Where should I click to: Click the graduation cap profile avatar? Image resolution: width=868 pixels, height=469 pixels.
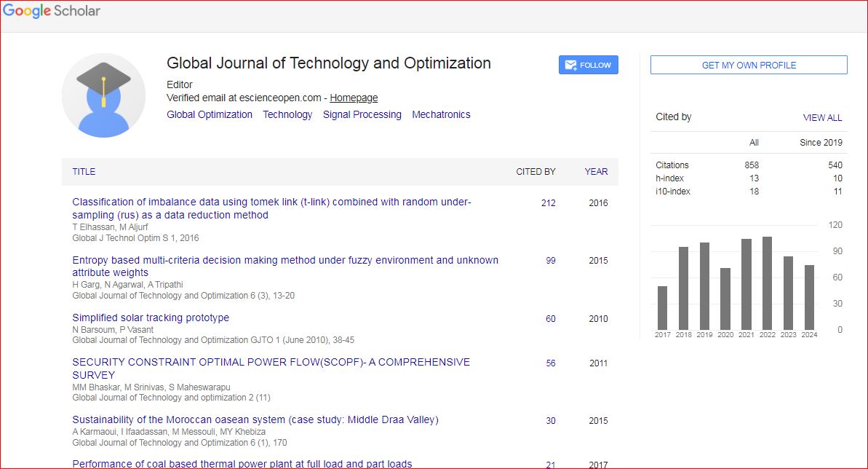(103, 95)
